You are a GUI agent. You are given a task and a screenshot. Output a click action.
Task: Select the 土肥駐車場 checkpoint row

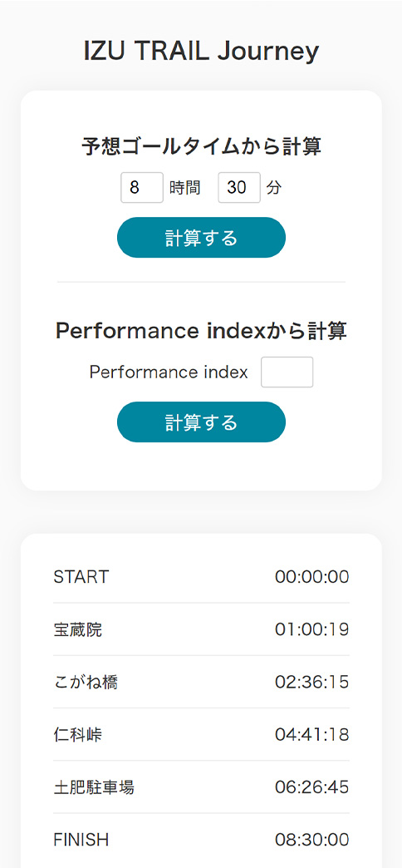201,787
